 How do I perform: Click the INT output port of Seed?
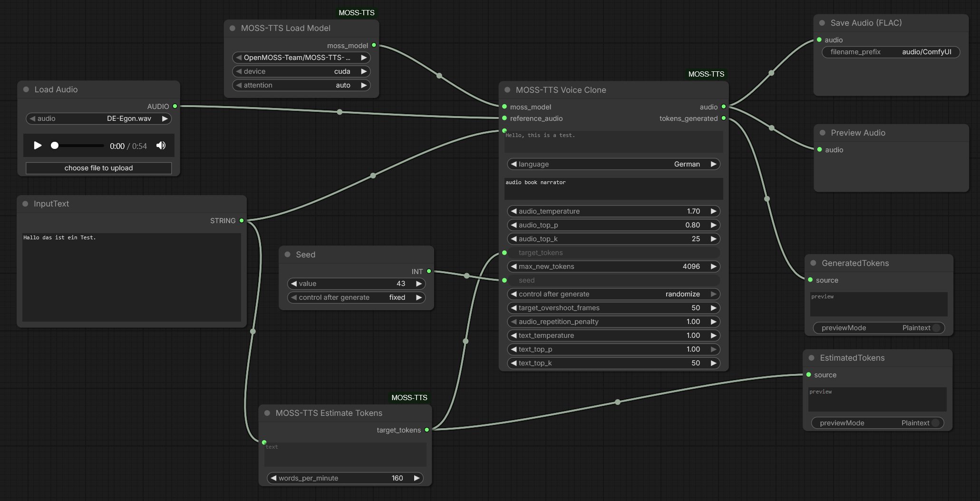(429, 271)
